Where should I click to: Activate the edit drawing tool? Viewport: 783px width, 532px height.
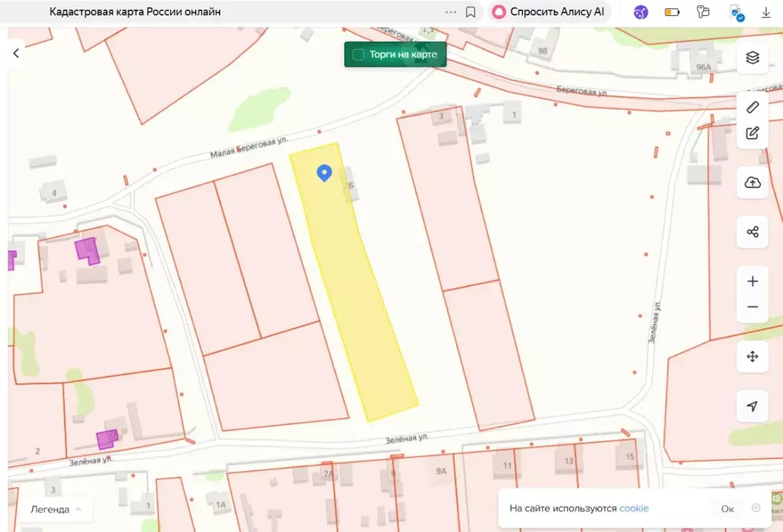click(x=752, y=133)
